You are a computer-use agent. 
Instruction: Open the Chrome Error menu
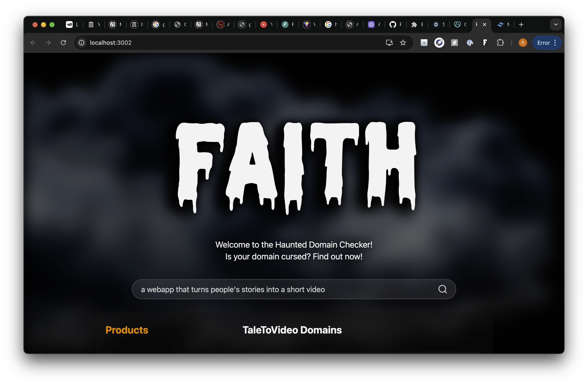click(x=547, y=43)
